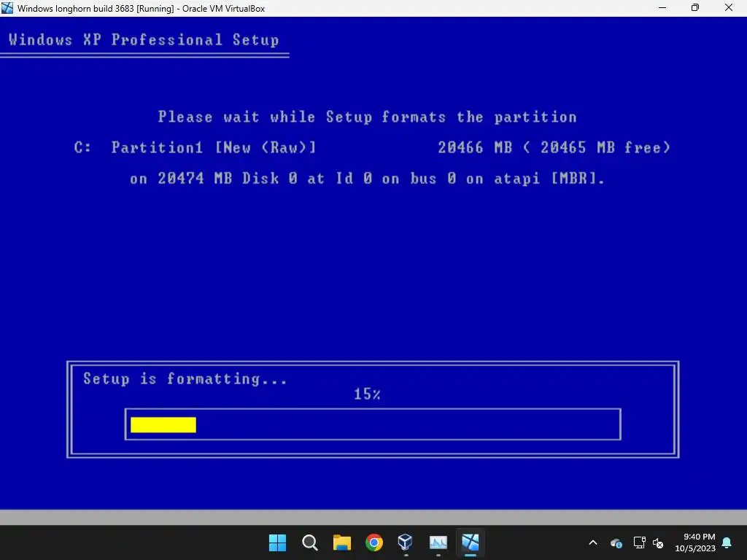
Task: Open VirtualBox Manager taskbar icon
Action: click(406, 542)
